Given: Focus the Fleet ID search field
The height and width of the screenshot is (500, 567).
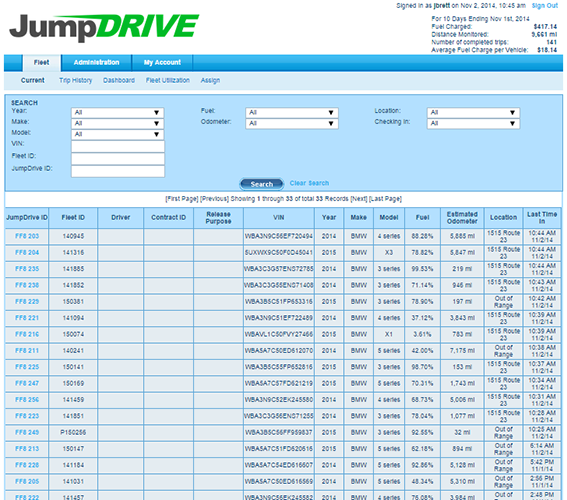Looking at the screenshot, I should pos(118,159).
